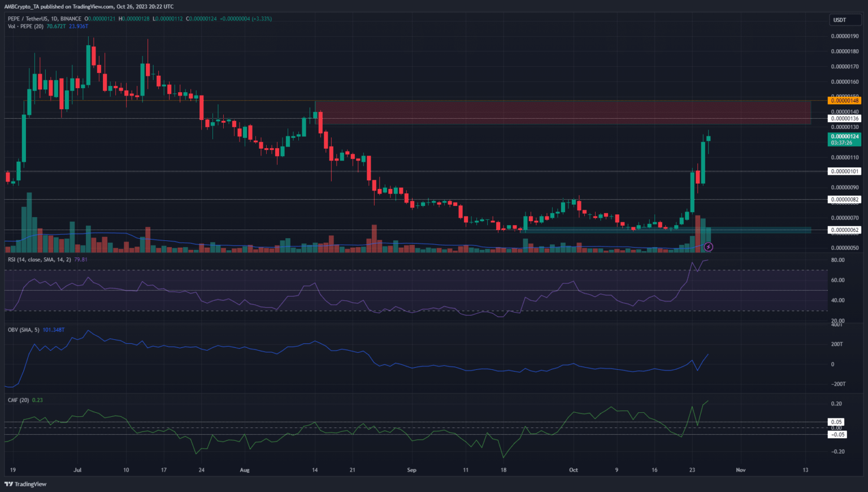The width and height of the screenshot is (868, 492).
Task: Click the Oct label on time axis
Action: point(574,470)
